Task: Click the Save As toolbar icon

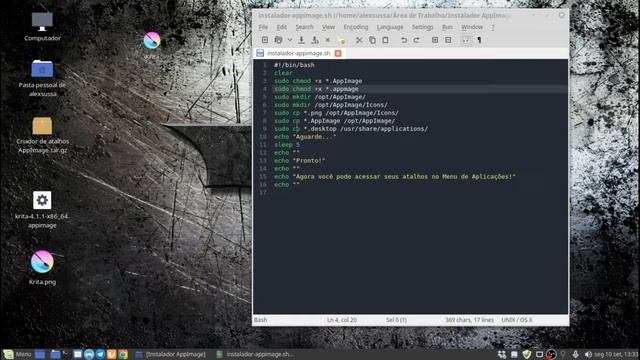Action: pyautogui.click(x=315, y=40)
